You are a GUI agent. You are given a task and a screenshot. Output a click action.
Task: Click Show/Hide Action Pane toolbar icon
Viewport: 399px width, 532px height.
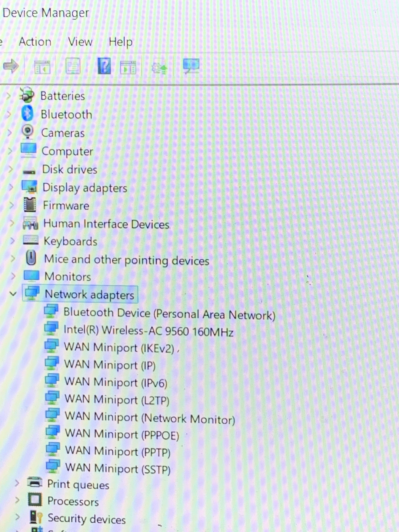coord(128,67)
